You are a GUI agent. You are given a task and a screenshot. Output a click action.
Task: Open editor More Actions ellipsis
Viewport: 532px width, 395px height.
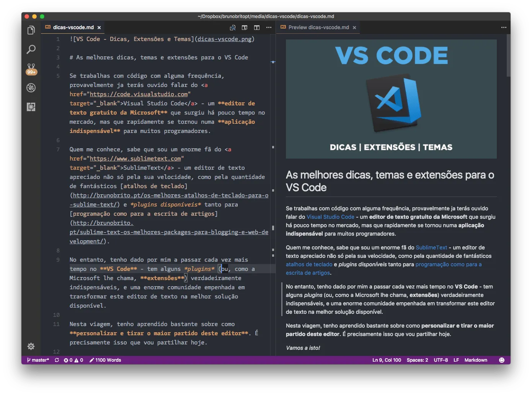(x=269, y=28)
